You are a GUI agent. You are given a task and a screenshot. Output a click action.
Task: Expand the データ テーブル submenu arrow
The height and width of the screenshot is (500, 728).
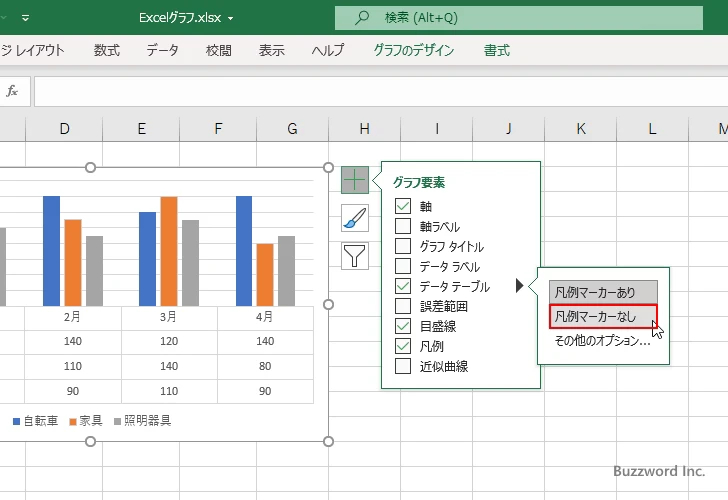click(520, 286)
